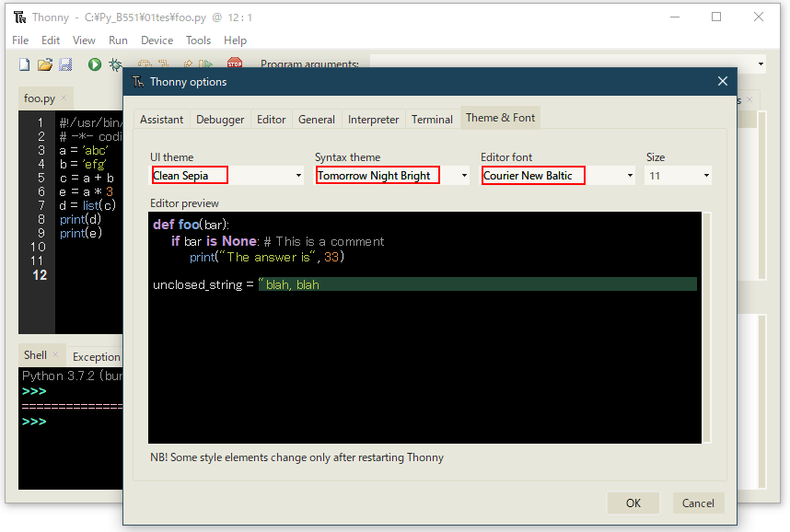
Task: Run the current script with the green play icon
Action: pyautogui.click(x=95, y=64)
